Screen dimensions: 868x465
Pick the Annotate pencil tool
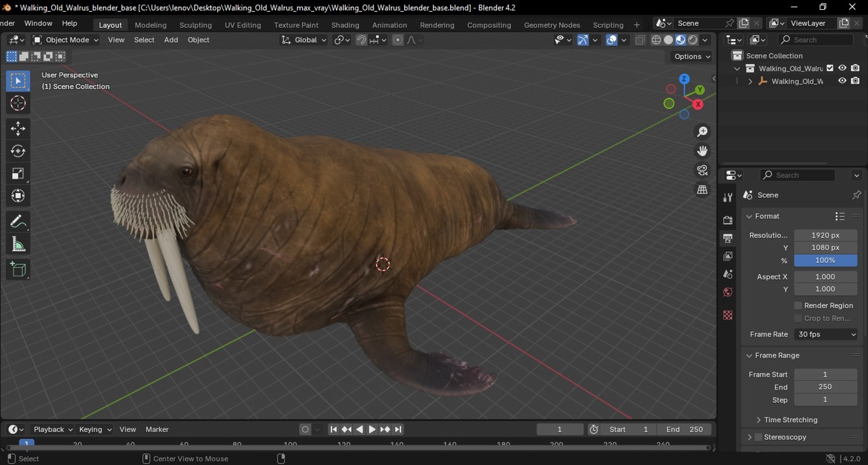click(18, 222)
